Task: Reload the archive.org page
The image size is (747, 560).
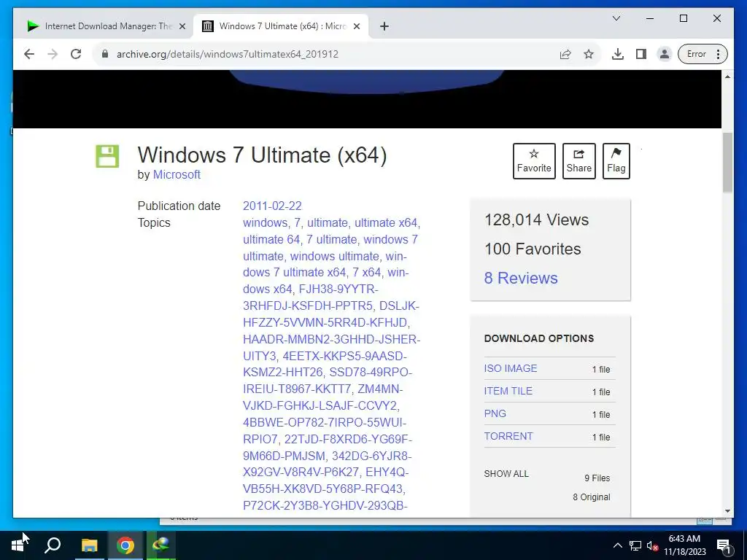Action: (76, 54)
